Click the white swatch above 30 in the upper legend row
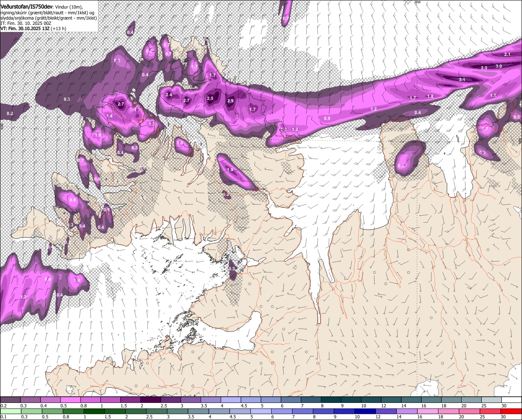Viewport: 522px width, 420px height. pyautogui.click(x=512, y=400)
